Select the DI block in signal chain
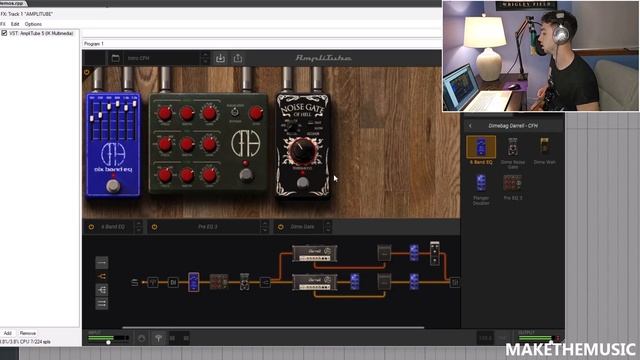The width and height of the screenshot is (640, 360). click(173, 282)
